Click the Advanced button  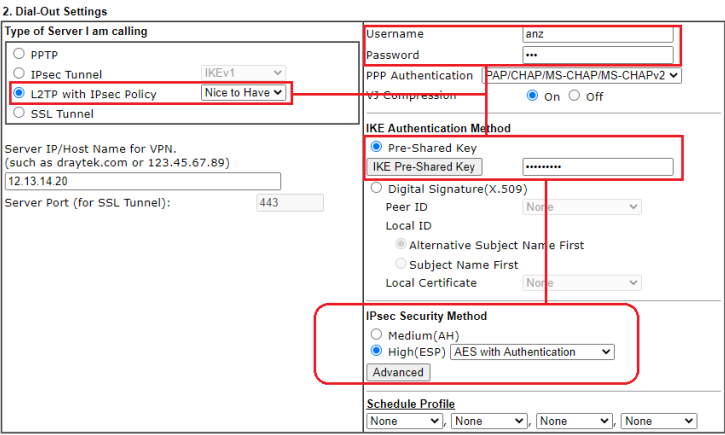point(398,372)
